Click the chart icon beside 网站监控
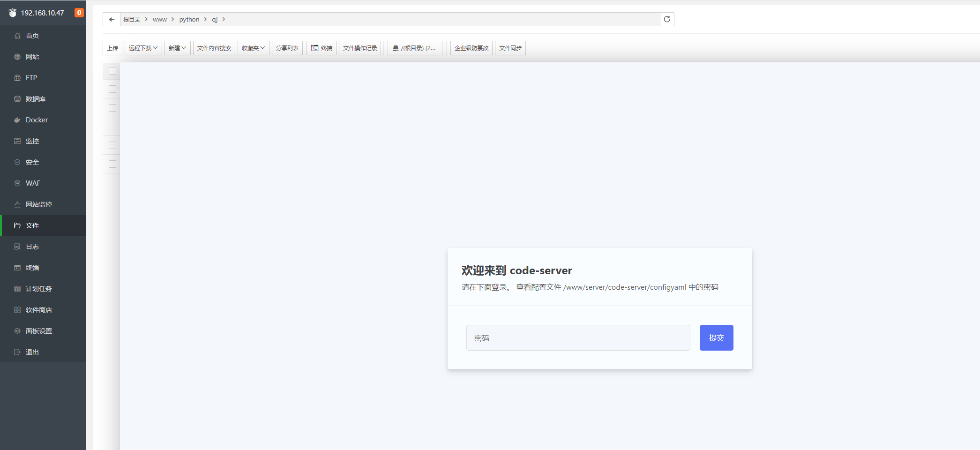Image resolution: width=980 pixels, height=450 pixels. [17, 204]
